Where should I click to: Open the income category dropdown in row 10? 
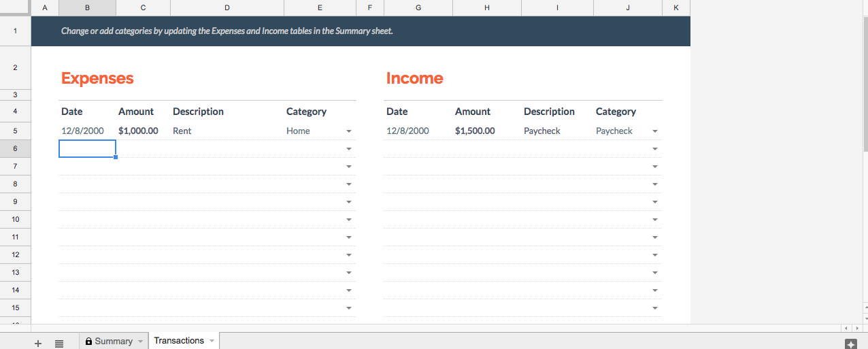pyautogui.click(x=655, y=220)
